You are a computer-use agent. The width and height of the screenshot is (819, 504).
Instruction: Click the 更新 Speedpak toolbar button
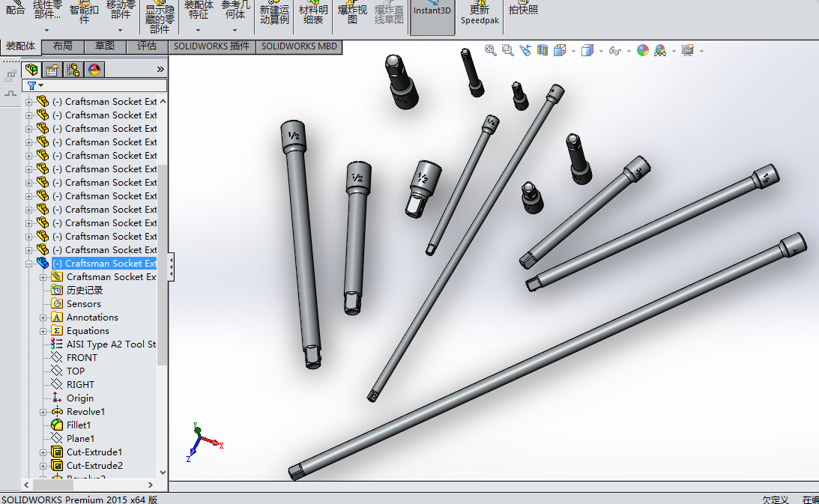click(480, 13)
